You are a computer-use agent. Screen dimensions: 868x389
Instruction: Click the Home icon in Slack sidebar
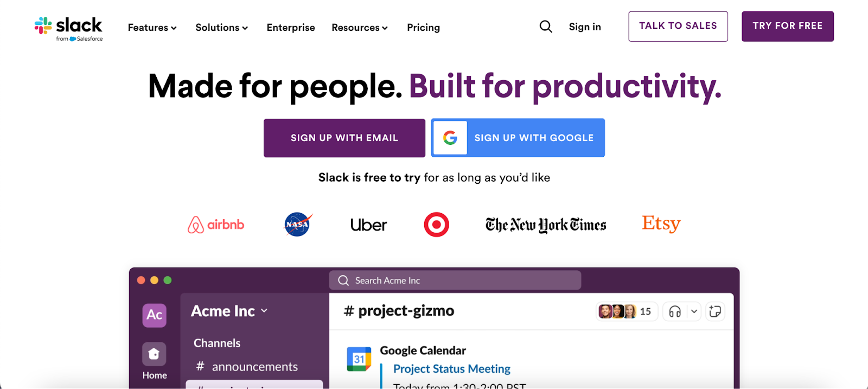click(154, 354)
